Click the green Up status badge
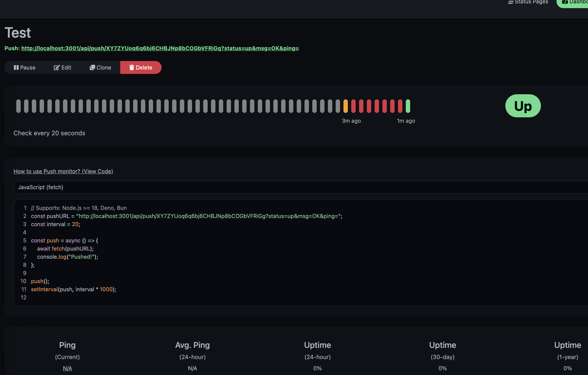 click(523, 106)
